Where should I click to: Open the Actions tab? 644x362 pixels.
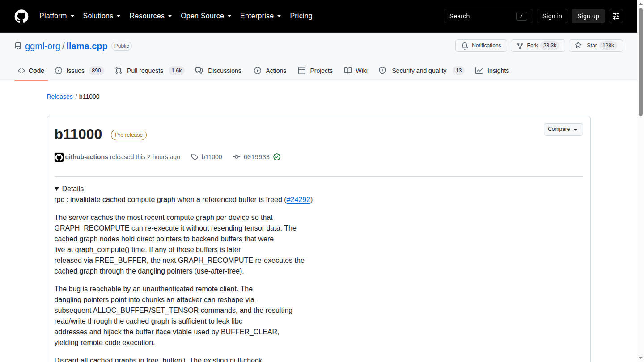pyautogui.click(x=270, y=71)
